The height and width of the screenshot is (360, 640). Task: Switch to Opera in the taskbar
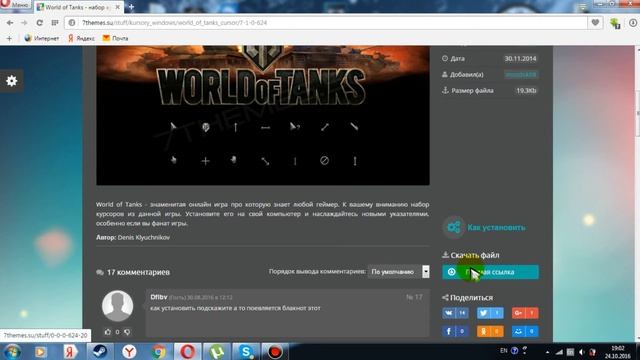188,351
